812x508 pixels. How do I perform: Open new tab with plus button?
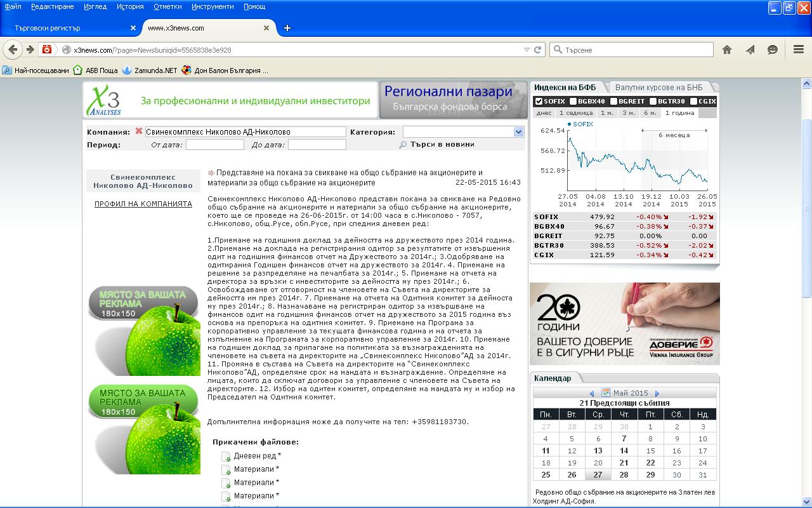click(x=287, y=28)
